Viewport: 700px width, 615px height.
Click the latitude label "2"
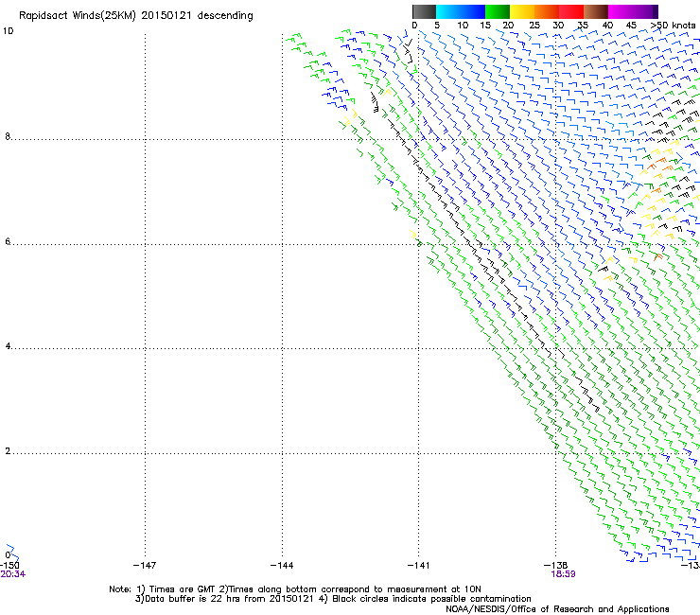click(x=8, y=451)
